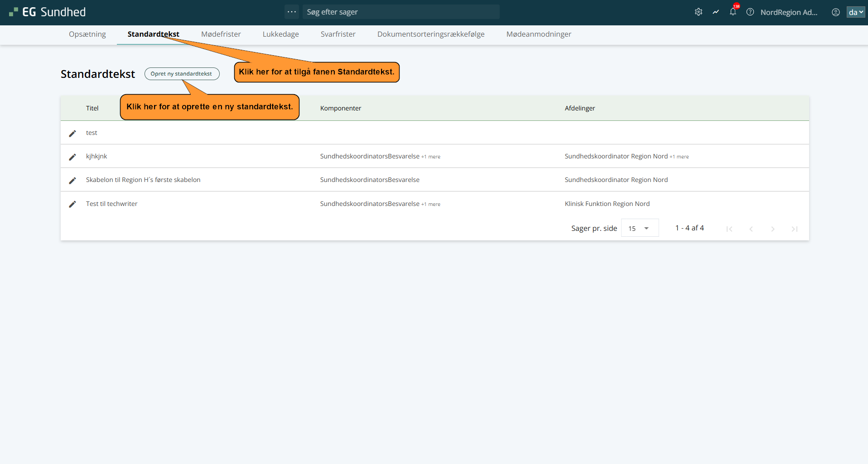
Task: Open the statistics trend line icon
Action: click(715, 12)
